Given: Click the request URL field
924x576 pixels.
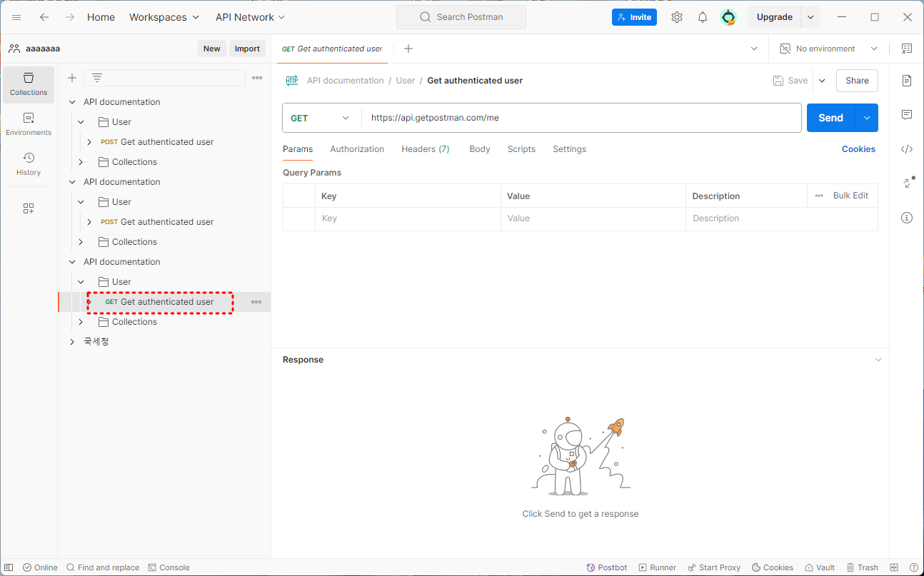Looking at the screenshot, I should (x=581, y=118).
